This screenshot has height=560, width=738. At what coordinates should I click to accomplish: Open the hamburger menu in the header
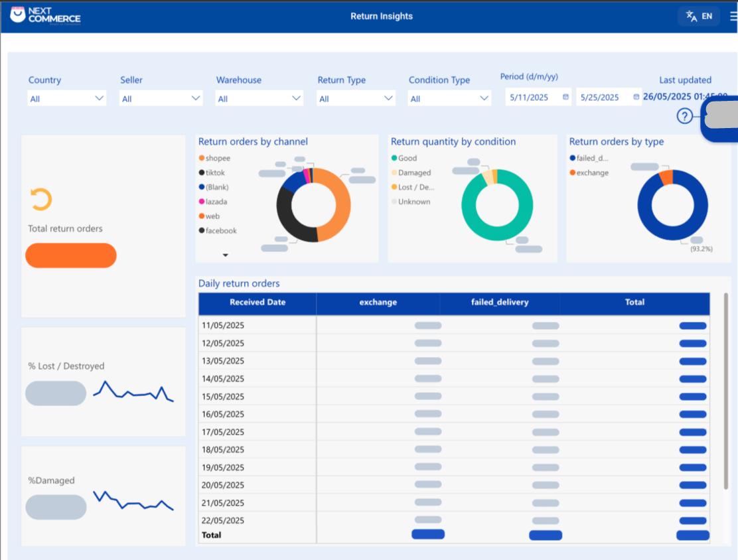733,17
